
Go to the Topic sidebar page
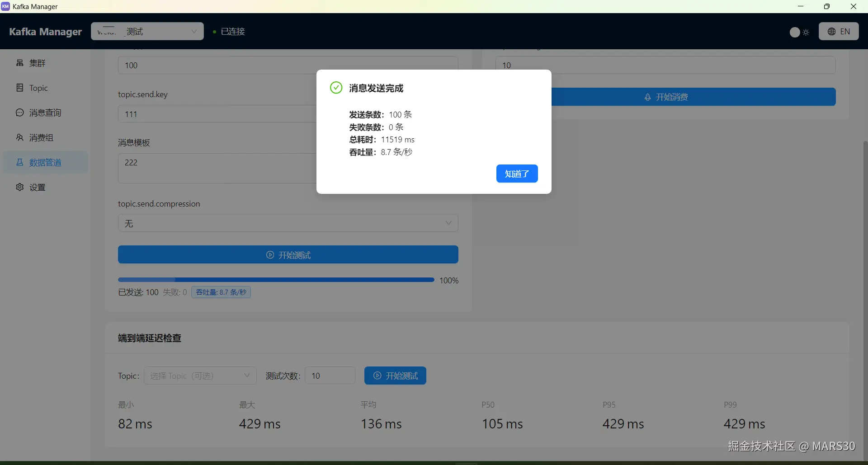[x=45, y=88]
